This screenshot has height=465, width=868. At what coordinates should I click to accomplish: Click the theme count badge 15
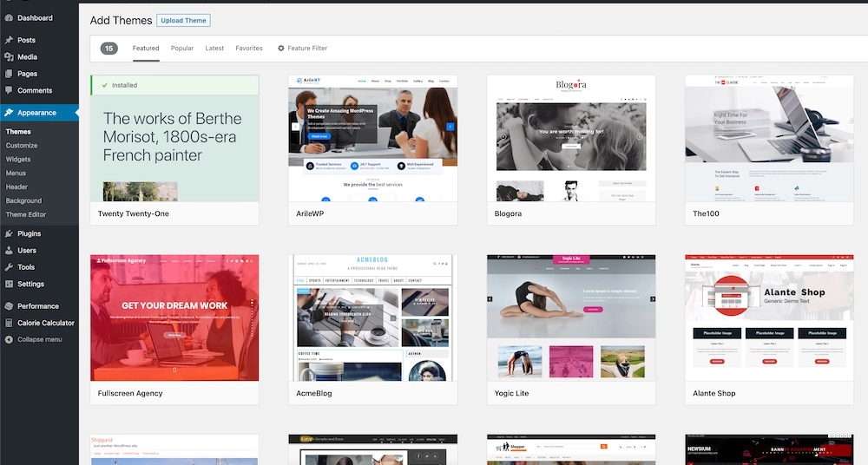(109, 49)
